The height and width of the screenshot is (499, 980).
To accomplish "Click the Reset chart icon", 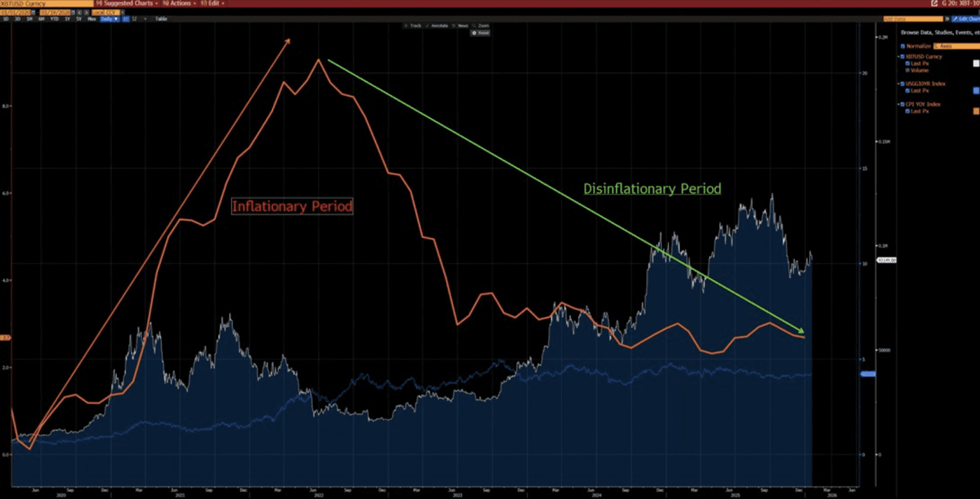I will tap(481, 32).
